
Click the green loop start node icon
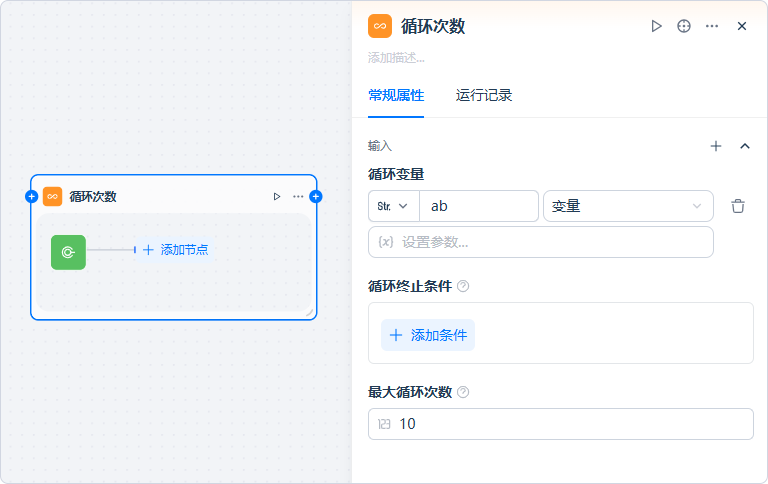68,252
